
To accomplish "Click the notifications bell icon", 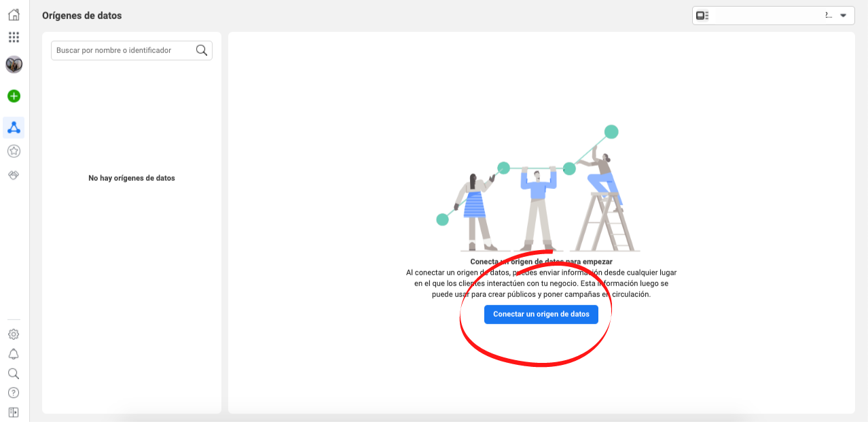I will 14,353.
